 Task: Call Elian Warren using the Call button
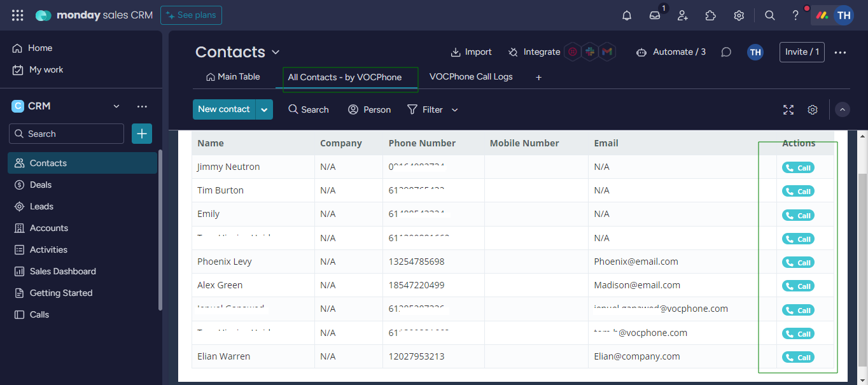(798, 357)
